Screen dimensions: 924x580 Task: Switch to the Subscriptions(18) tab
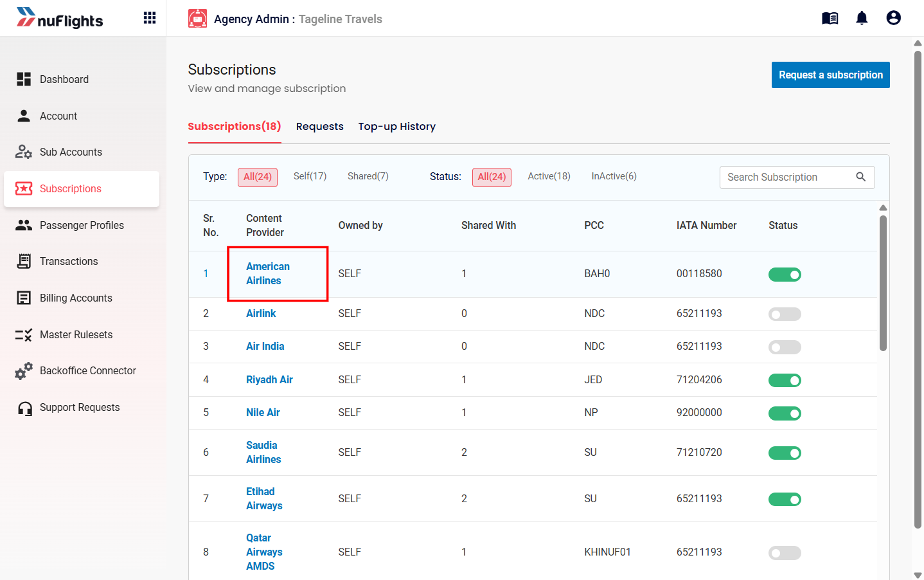pyautogui.click(x=235, y=126)
